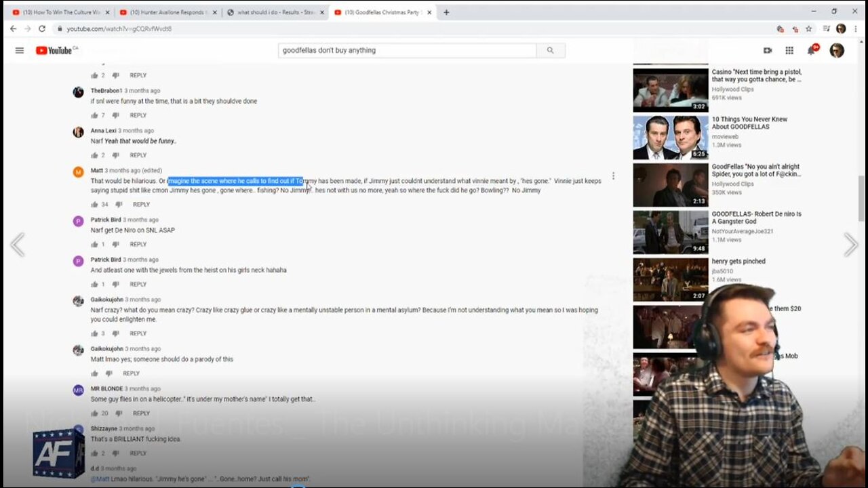The image size is (868, 488).
Task: Open Casino 'Next time bring a pistol' thumbnail
Action: 671,90
